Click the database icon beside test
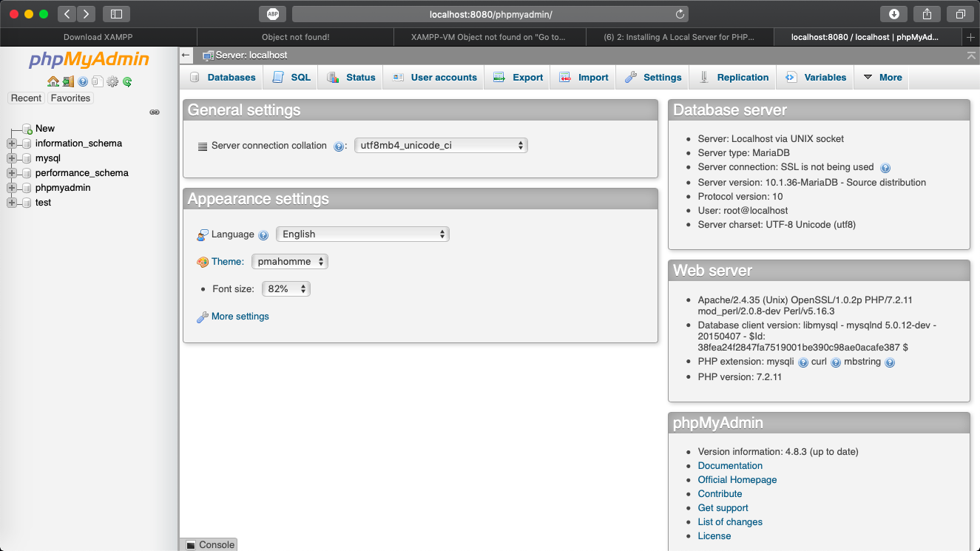Viewport: 980px width, 551px height. [27, 203]
